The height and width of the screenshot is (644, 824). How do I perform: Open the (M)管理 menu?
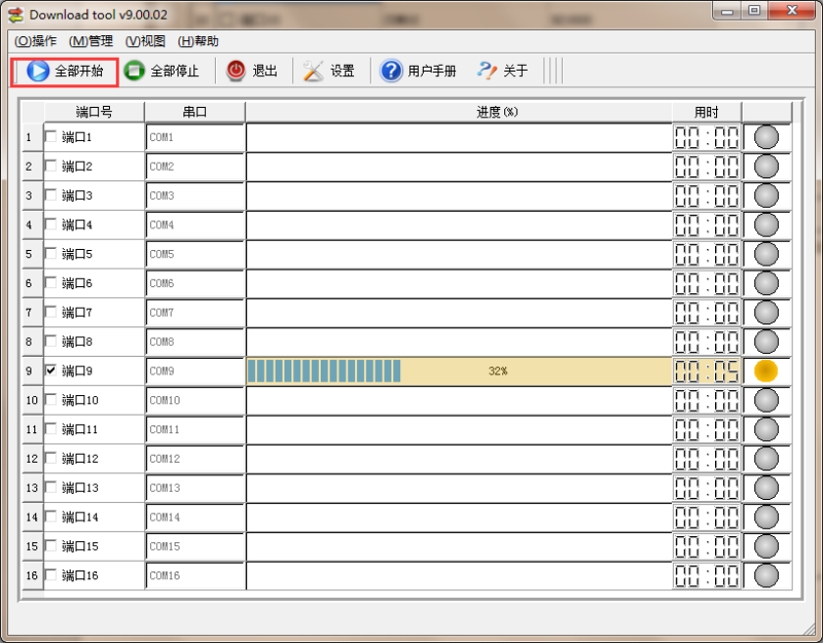click(91, 41)
